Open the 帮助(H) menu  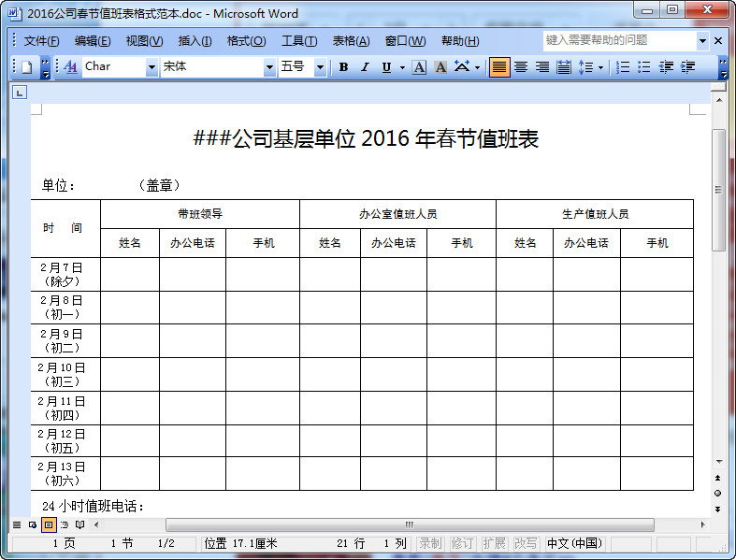tap(460, 41)
